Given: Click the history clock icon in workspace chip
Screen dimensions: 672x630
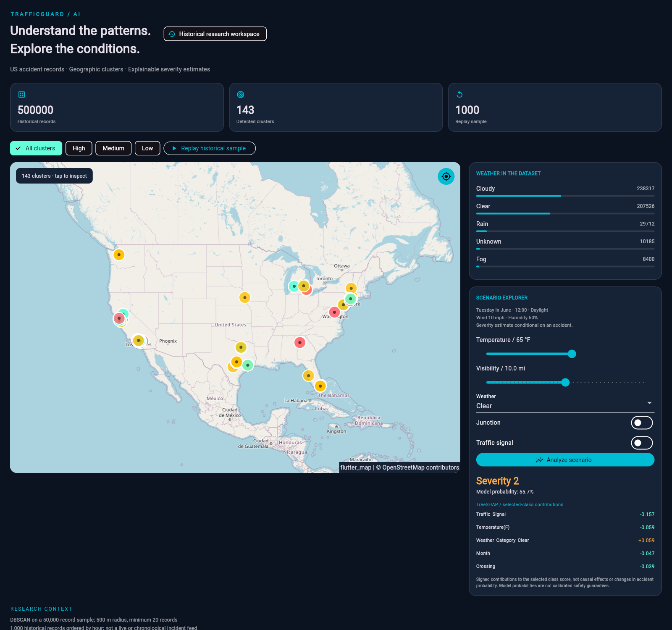Looking at the screenshot, I should 172,34.
